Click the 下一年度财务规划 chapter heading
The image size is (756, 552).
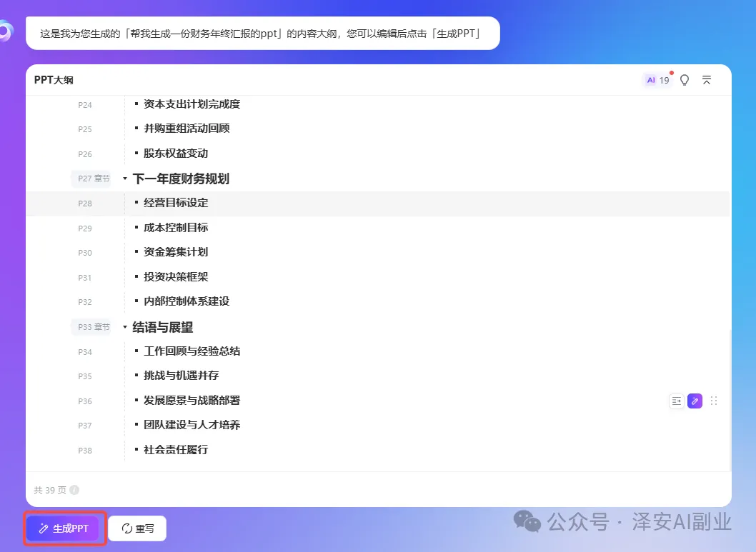[181, 179]
